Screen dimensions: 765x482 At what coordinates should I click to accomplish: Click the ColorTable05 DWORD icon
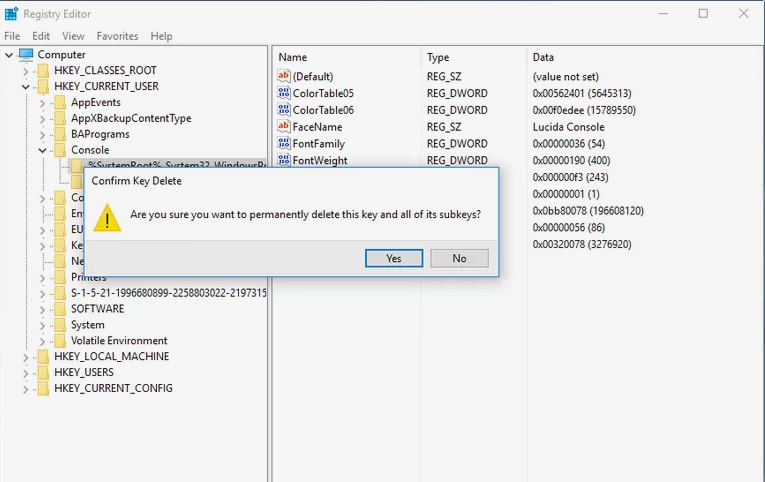click(283, 93)
